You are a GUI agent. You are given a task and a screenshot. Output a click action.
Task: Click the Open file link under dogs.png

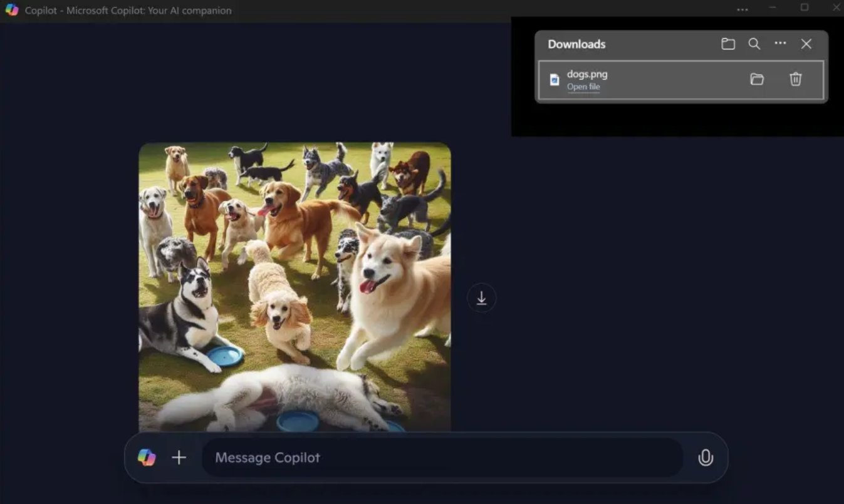pos(583,87)
